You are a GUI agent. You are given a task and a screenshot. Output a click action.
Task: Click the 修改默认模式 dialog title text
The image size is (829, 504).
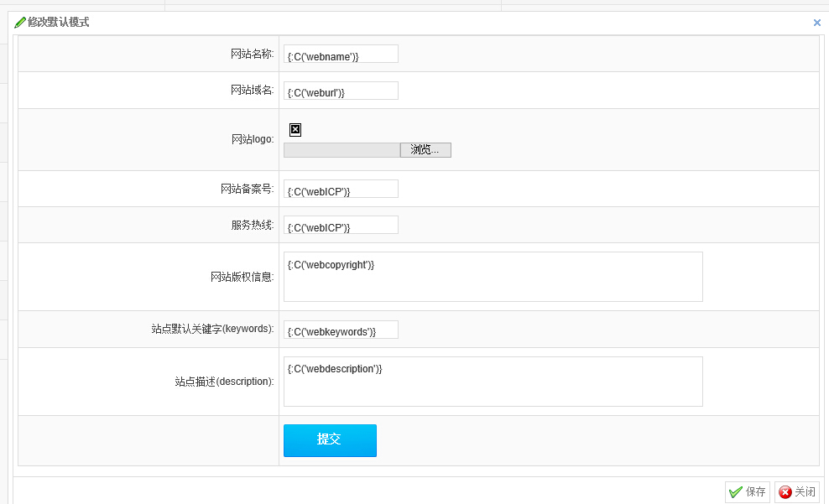click(x=58, y=23)
